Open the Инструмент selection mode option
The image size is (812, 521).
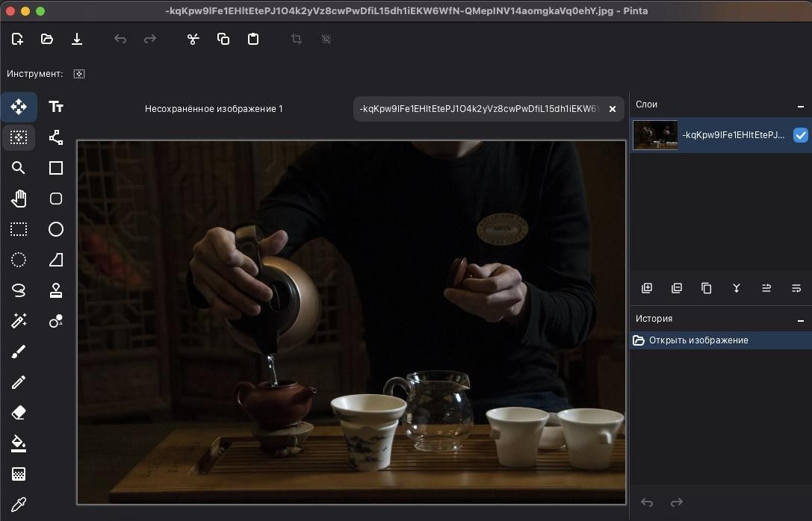[x=78, y=74]
